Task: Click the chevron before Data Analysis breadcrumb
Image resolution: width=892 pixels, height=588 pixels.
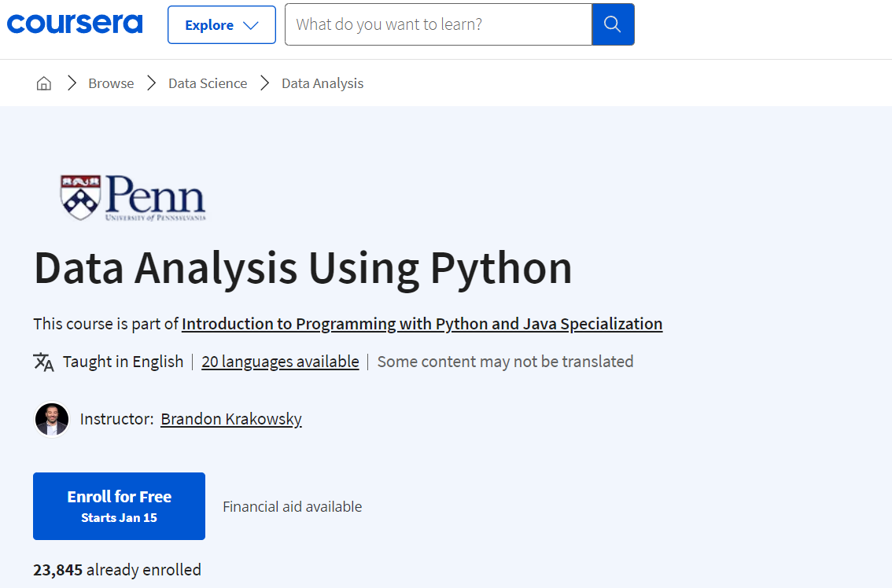Action: pos(265,83)
